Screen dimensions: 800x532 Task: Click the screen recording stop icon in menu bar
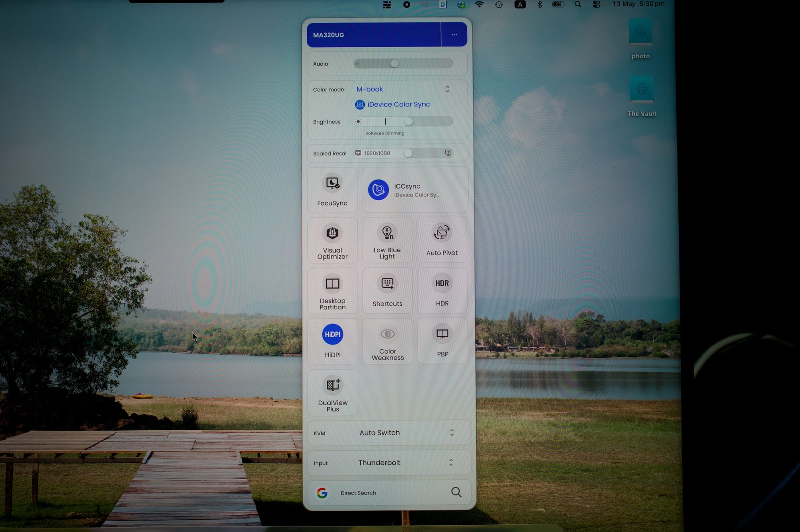click(407, 4)
